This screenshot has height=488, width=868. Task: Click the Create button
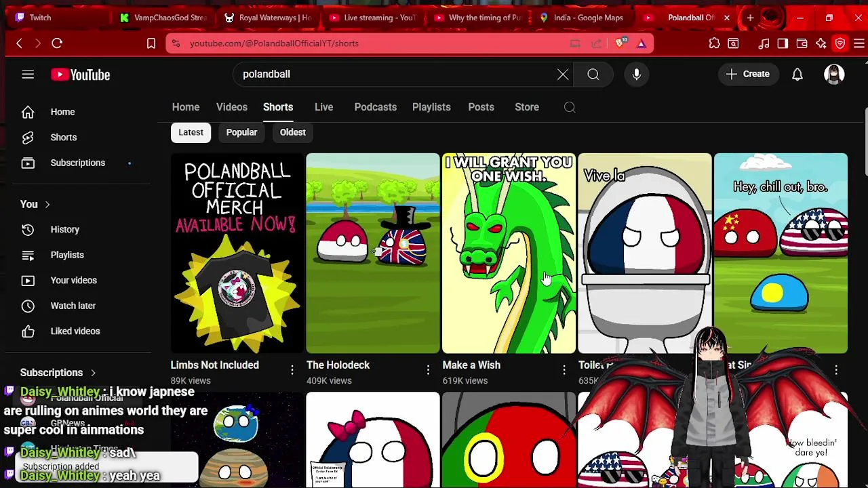pyautogui.click(x=748, y=75)
